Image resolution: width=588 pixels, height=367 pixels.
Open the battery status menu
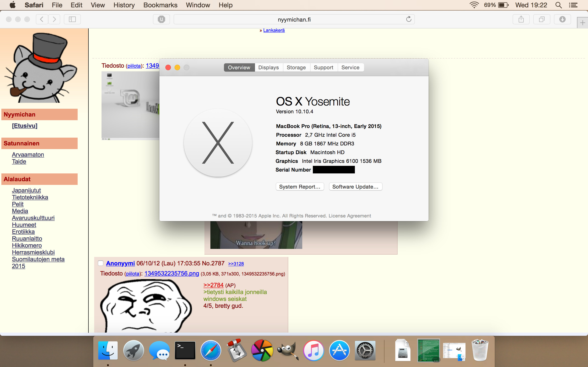(x=503, y=5)
